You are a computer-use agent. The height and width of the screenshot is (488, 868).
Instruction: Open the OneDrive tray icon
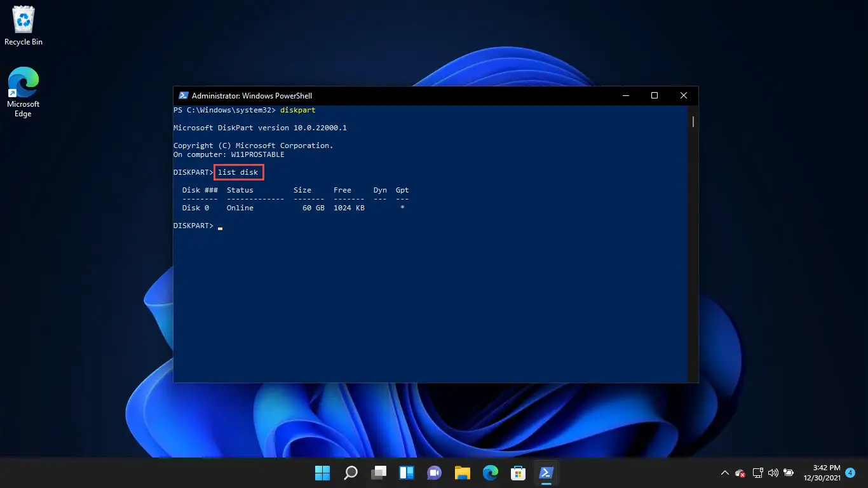point(740,473)
